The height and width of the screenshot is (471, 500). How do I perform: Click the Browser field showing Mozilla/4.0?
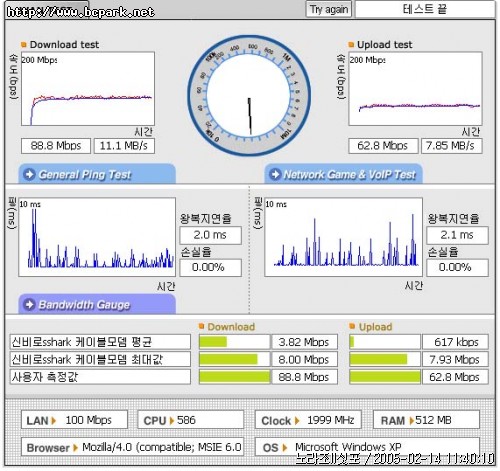pos(133,447)
